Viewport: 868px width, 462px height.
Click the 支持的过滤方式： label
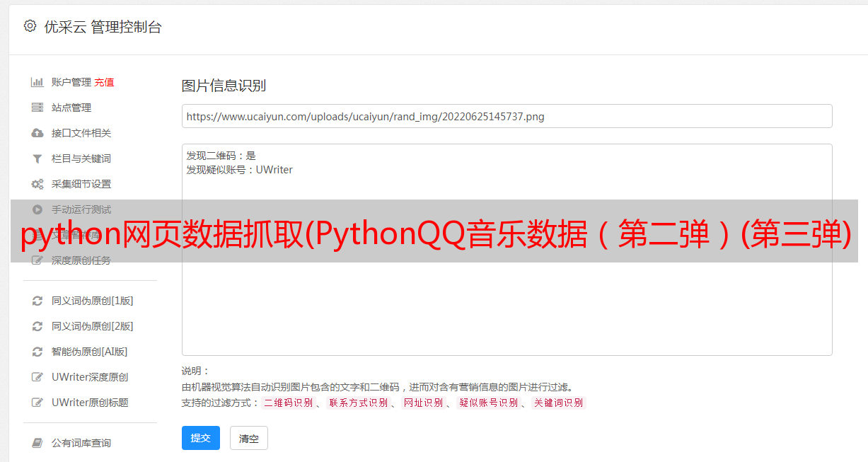pos(220,403)
